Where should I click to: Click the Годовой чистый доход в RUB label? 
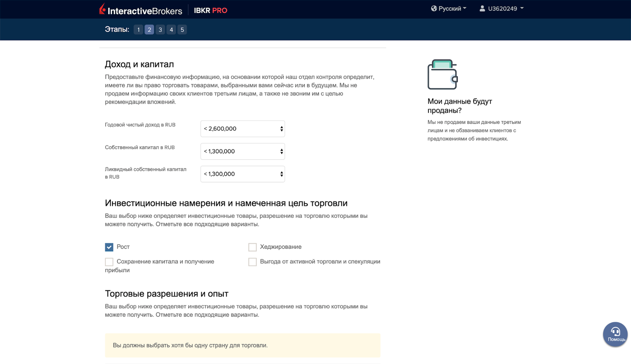coord(140,125)
